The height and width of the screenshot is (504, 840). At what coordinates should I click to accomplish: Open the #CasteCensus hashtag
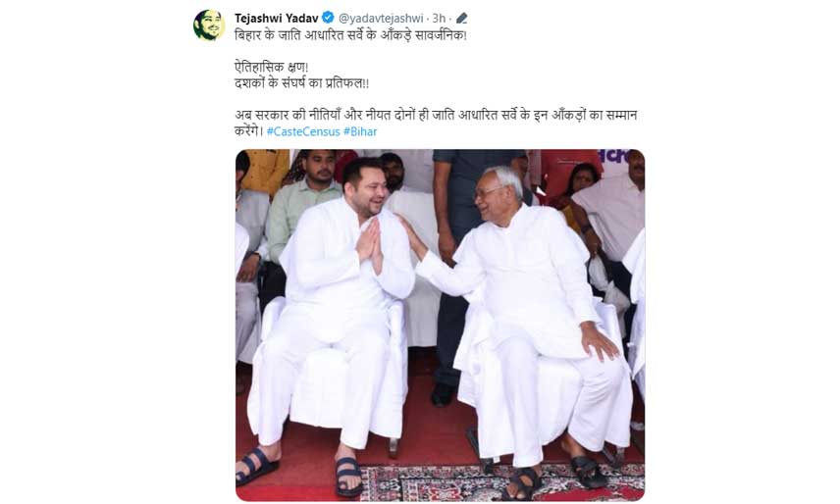303,131
